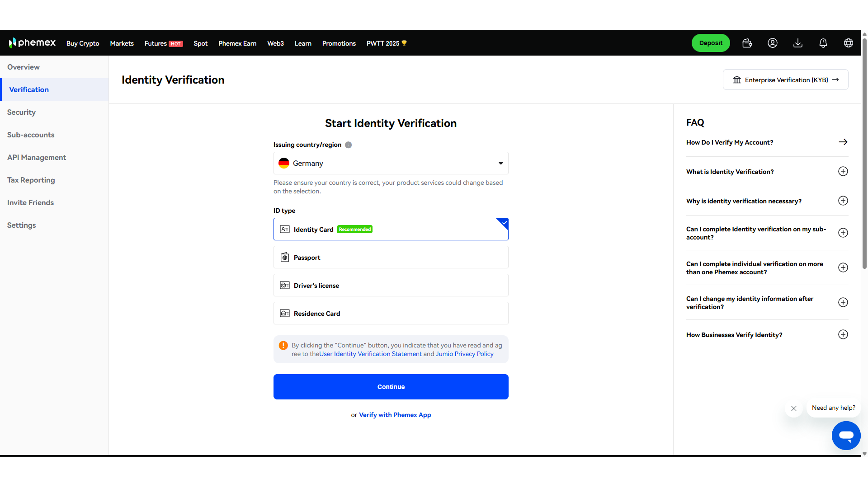868x488 pixels.
Task: Expand more than one Phemex account FAQ
Action: [843, 267]
